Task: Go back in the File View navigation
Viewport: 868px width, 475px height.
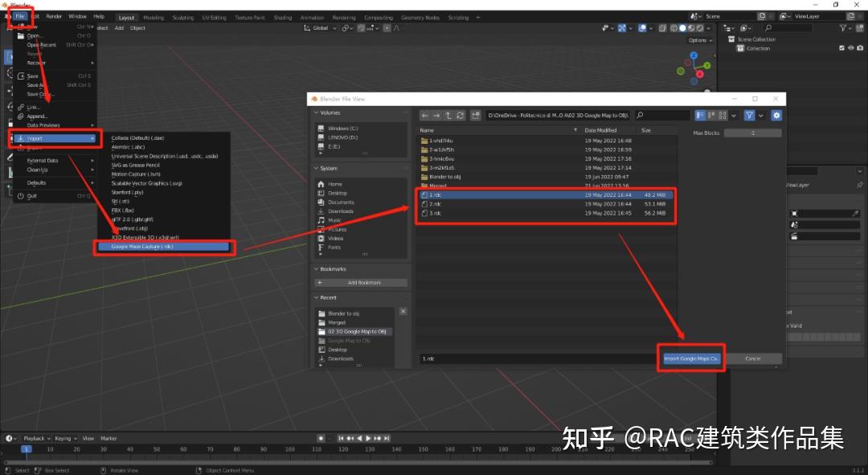Action: coord(424,115)
